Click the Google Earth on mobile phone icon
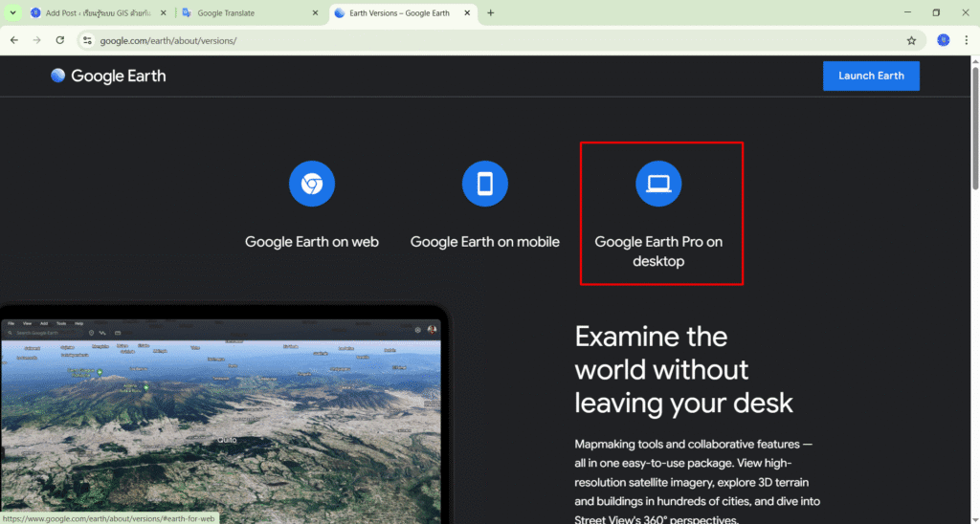Image resolution: width=980 pixels, height=524 pixels. point(485,184)
